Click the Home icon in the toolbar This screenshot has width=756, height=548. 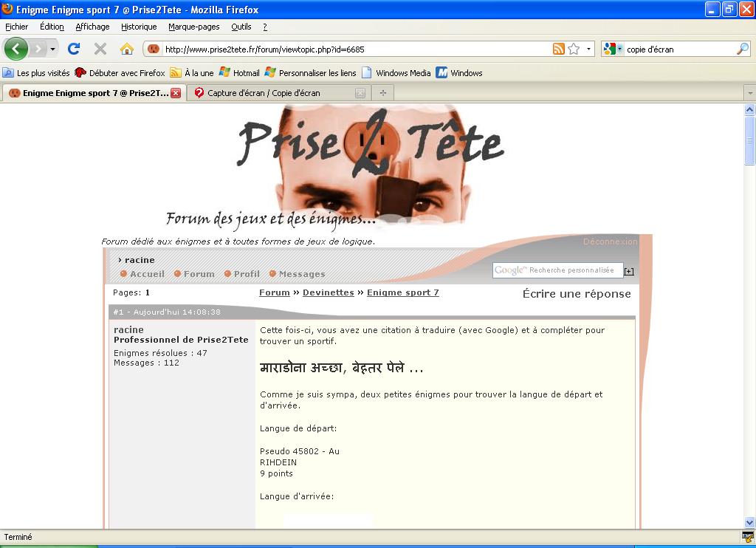click(x=127, y=49)
